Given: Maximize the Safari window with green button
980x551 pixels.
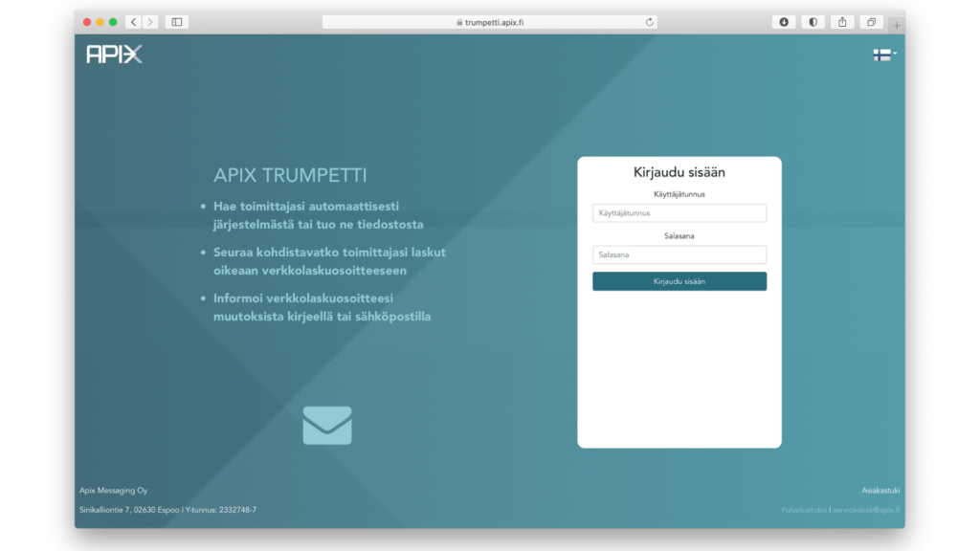Looking at the screenshot, I should coord(113,22).
